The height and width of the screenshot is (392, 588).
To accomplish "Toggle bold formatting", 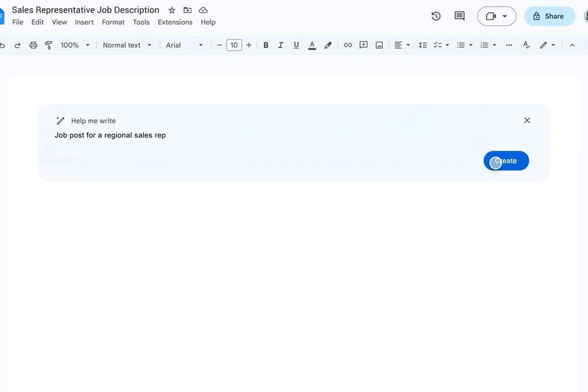I will 266,45.
